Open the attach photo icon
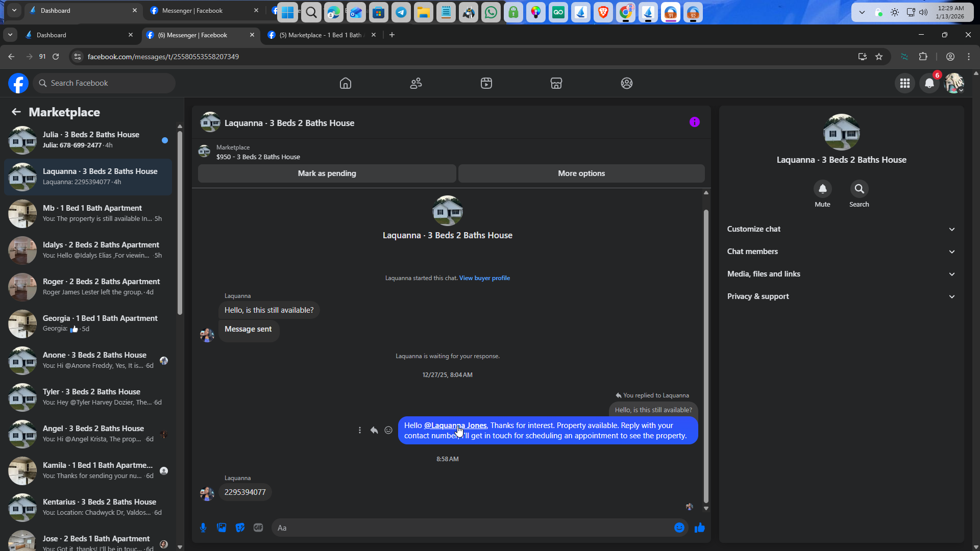The height and width of the screenshot is (551, 980). click(x=222, y=528)
